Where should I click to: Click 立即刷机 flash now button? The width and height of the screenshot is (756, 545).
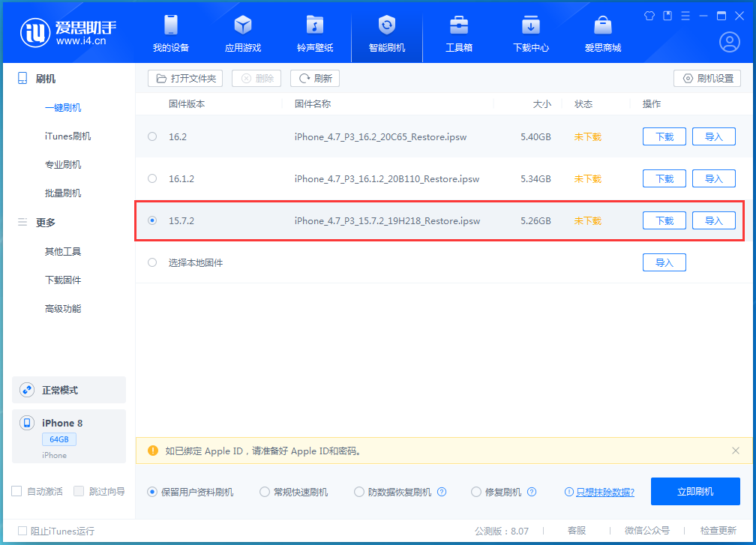tap(695, 491)
